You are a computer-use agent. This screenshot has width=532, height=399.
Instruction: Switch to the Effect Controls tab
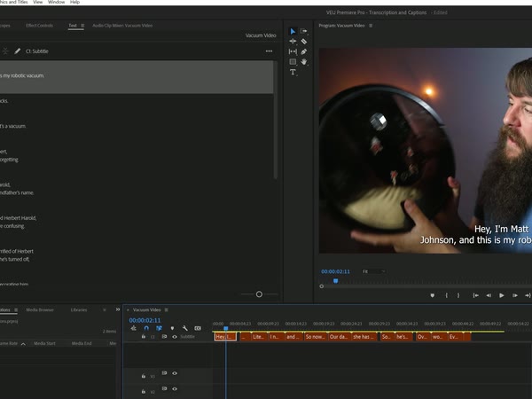tap(39, 26)
